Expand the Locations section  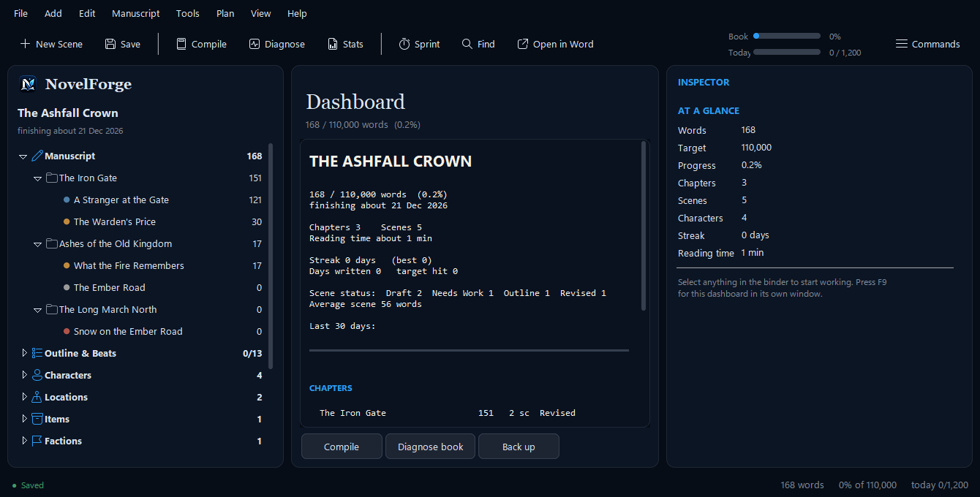(24, 397)
